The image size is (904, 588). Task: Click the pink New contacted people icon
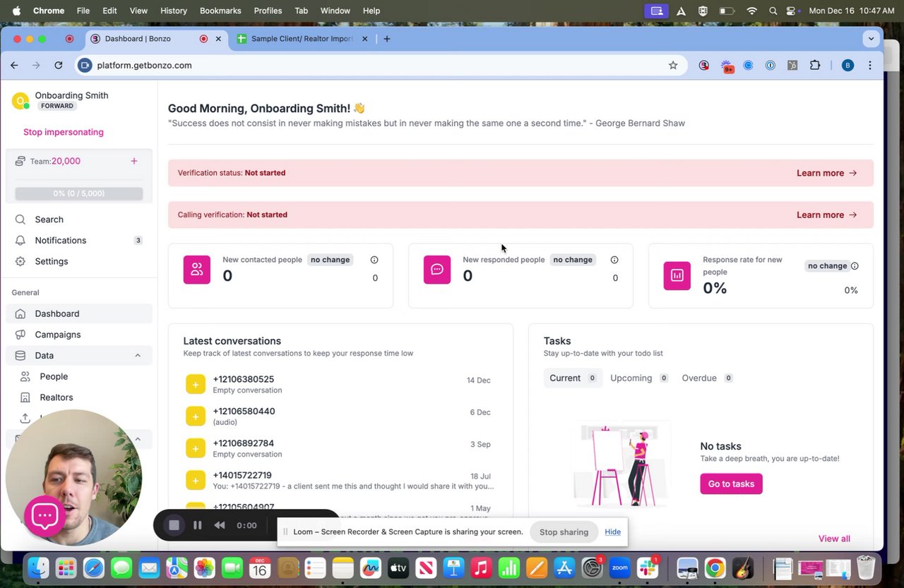click(x=197, y=270)
